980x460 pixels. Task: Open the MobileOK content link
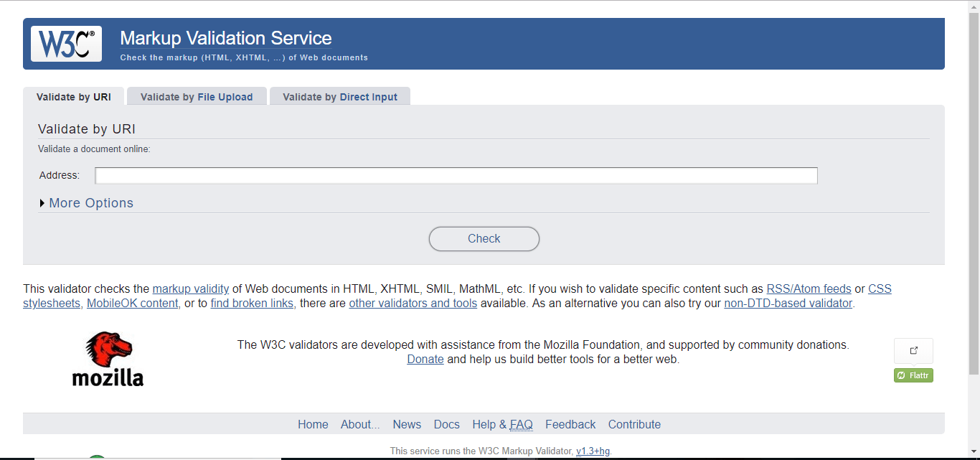click(132, 304)
